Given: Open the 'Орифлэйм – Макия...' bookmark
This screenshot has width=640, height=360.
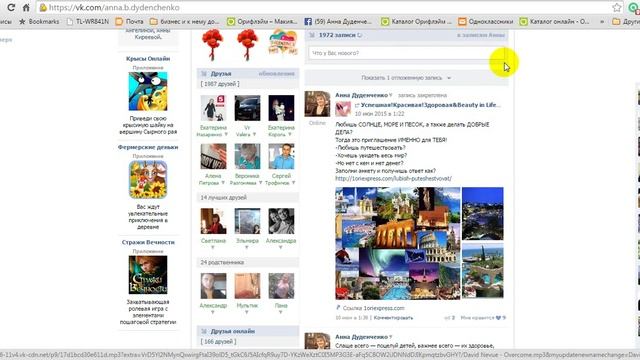Looking at the screenshot, I should click(262, 21).
